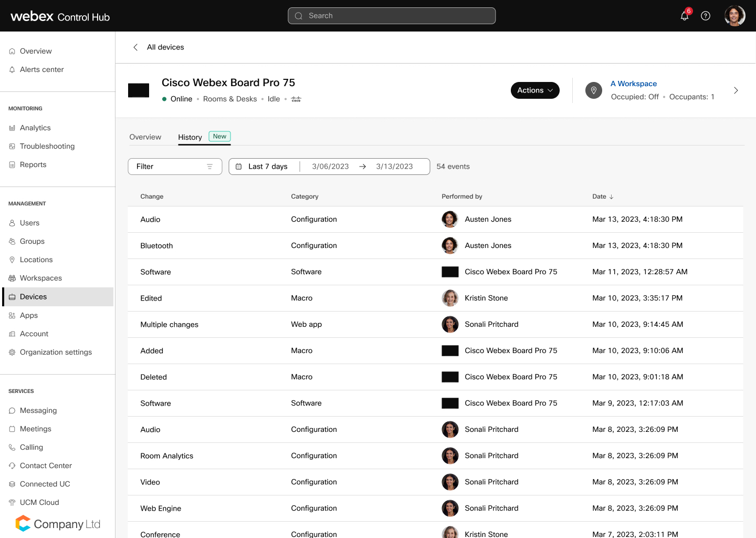Click the Analytics chart icon
Image resolution: width=756 pixels, height=538 pixels.
(x=12, y=128)
